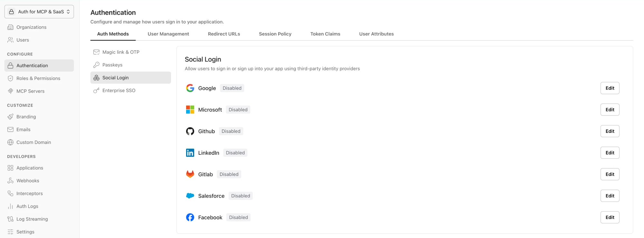The image size is (644, 238).
Task: Select Passkeys auth method
Action: [131, 65]
